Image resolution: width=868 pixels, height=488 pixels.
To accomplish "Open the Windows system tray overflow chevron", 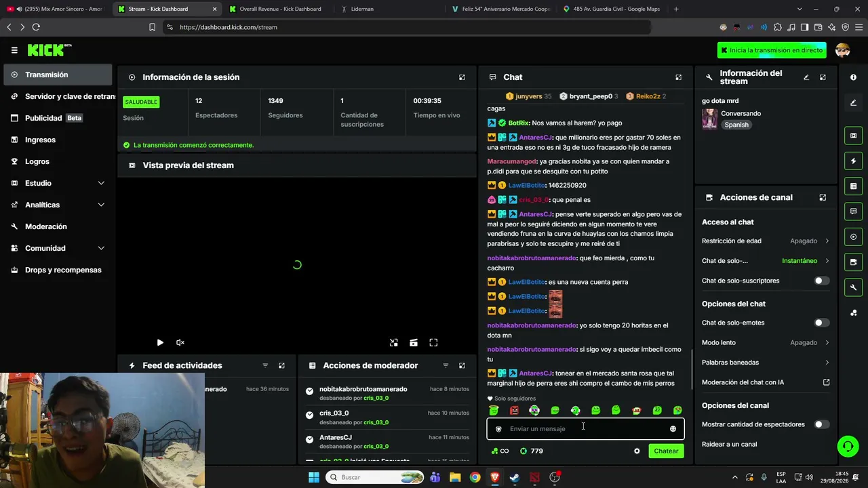I will (734, 477).
